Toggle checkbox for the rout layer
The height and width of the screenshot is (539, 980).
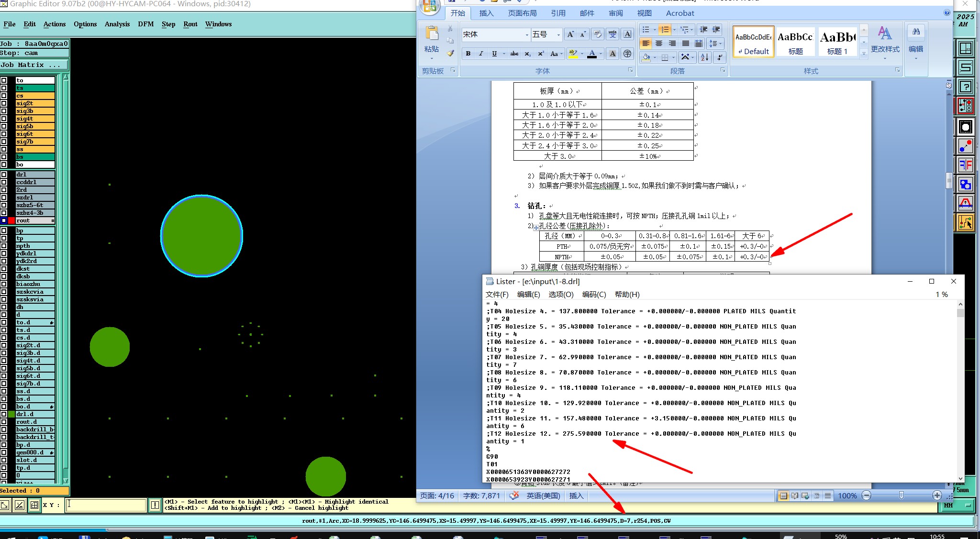click(x=4, y=220)
